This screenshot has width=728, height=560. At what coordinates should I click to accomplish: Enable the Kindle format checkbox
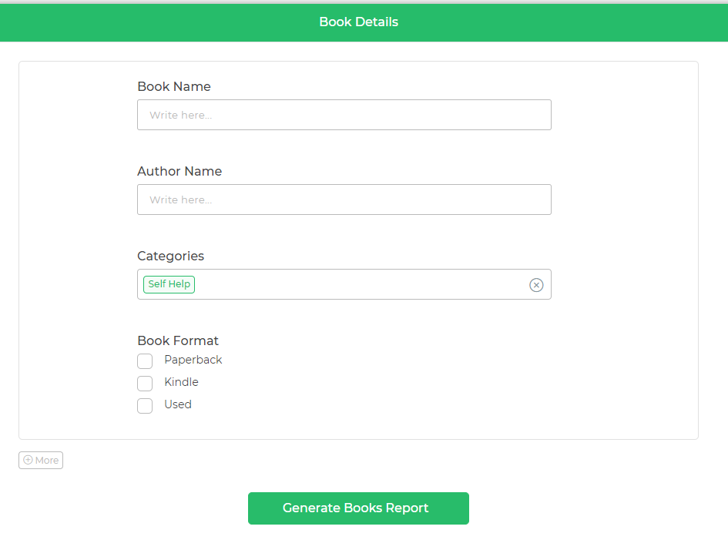tap(145, 383)
